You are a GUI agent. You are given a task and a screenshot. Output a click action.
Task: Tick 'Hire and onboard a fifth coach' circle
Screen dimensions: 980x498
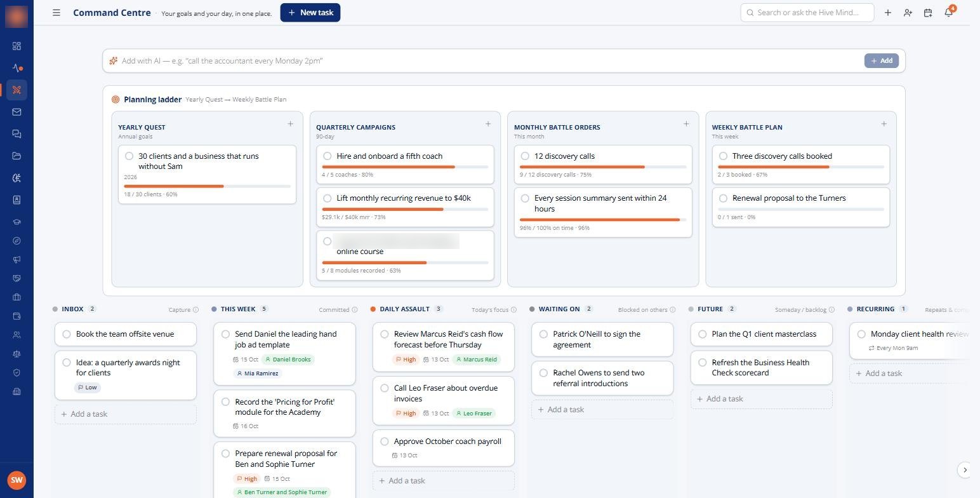(x=328, y=156)
